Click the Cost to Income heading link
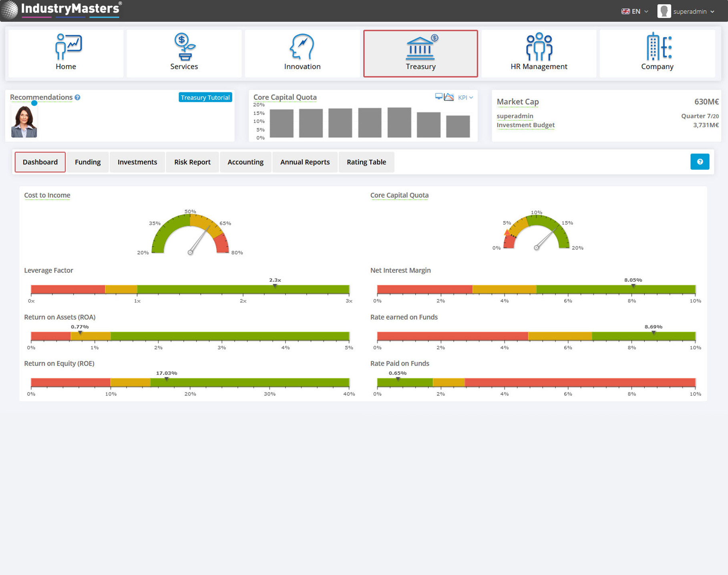The width and height of the screenshot is (728, 575). pos(47,195)
